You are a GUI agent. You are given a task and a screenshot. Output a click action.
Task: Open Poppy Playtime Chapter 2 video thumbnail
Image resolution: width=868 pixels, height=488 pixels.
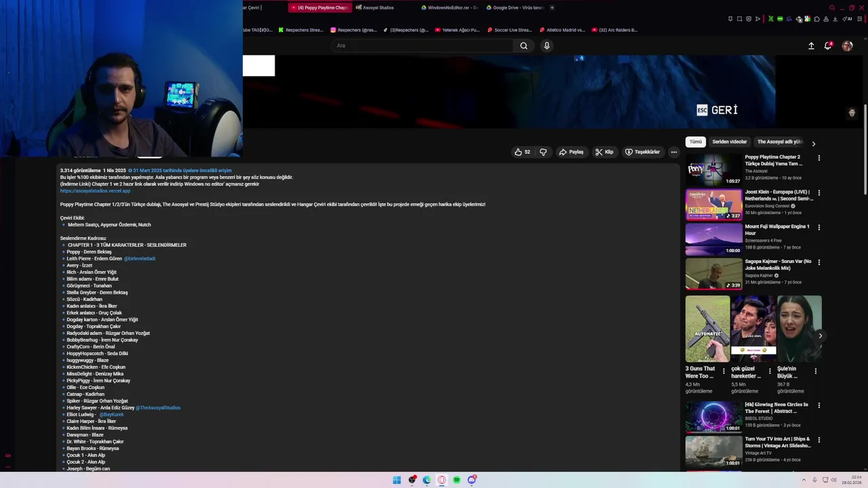[713, 169]
